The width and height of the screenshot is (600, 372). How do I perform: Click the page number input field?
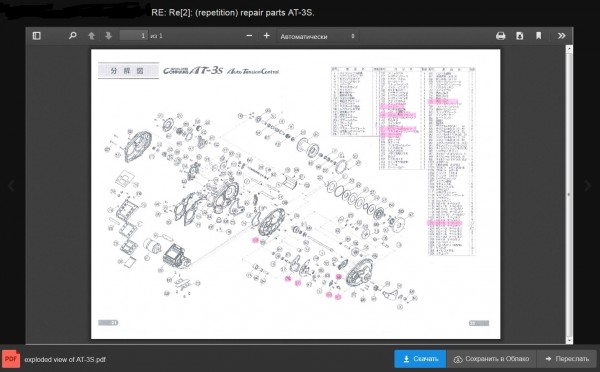pos(134,36)
